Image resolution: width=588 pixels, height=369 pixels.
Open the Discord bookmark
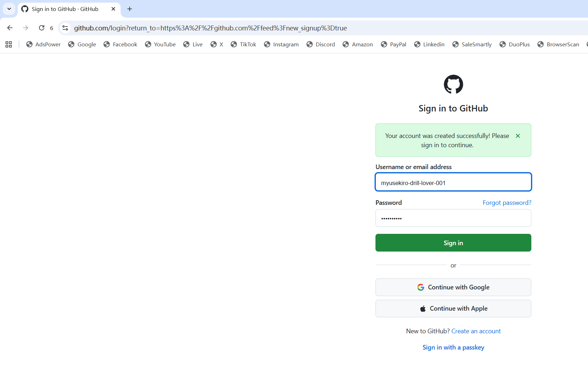[321, 44]
